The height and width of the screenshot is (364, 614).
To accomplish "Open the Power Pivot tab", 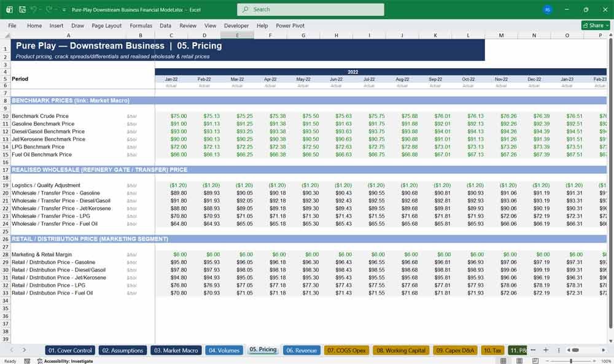I will [290, 25].
